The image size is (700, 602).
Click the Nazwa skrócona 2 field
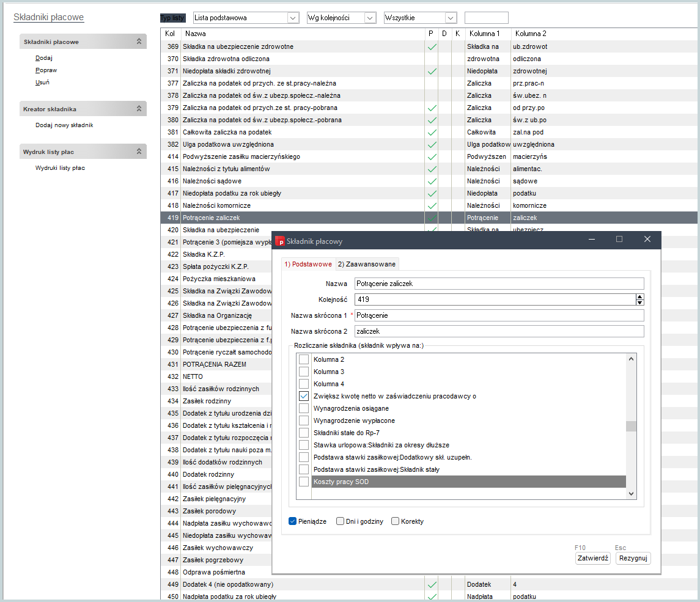pyautogui.click(x=499, y=331)
